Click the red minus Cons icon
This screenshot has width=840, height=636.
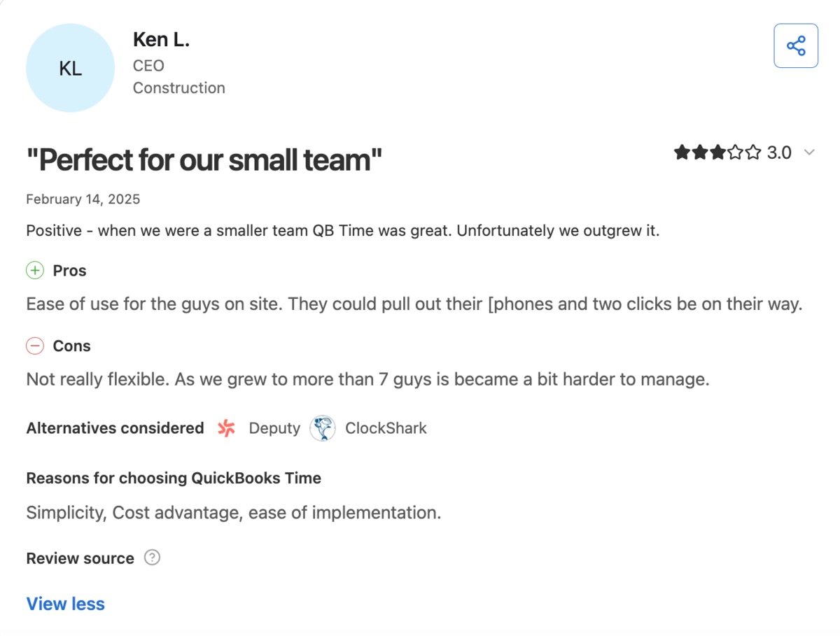pos(34,346)
